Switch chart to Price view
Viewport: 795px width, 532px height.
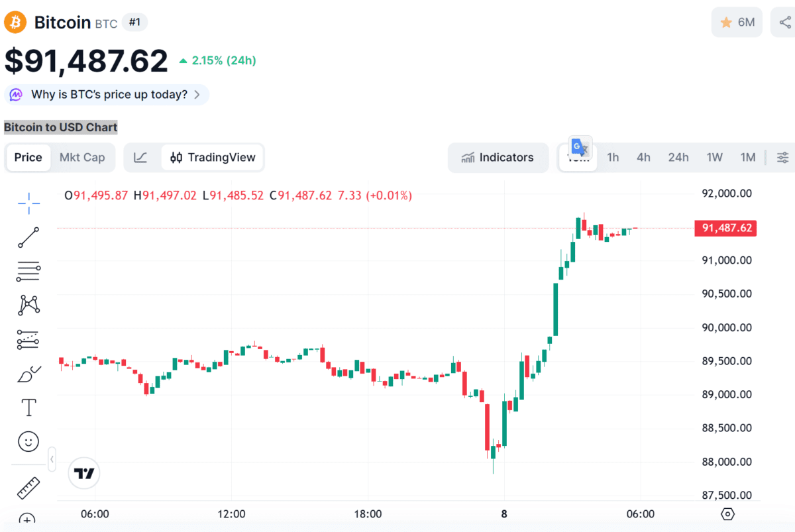click(28, 158)
